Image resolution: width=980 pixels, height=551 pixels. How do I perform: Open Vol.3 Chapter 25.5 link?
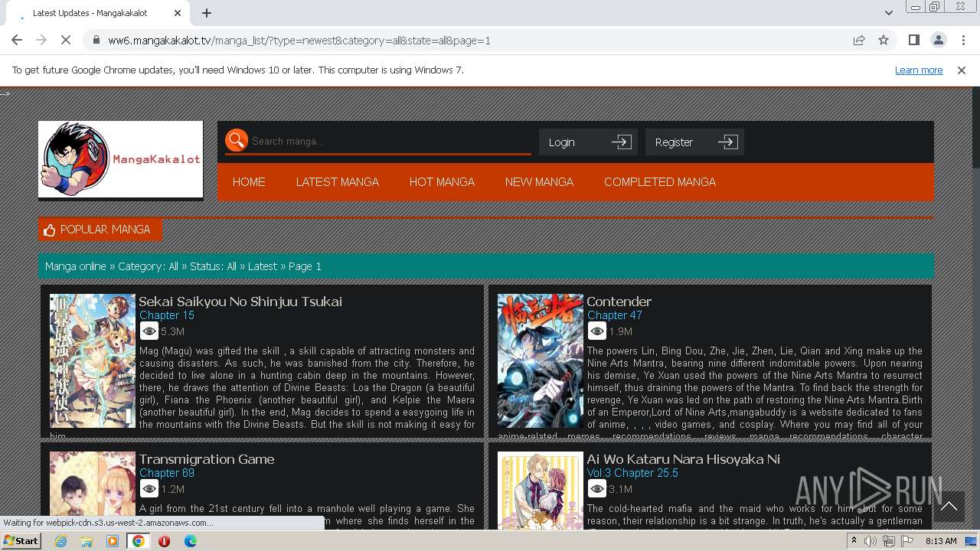[x=632, y=473]
